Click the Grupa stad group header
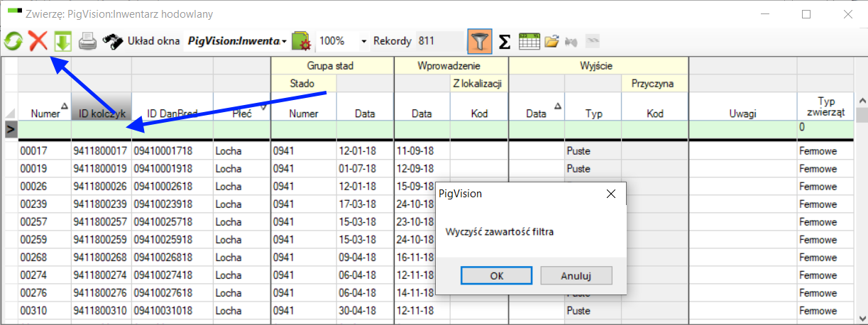Viewport: 868px width, 325px height. 331,66
